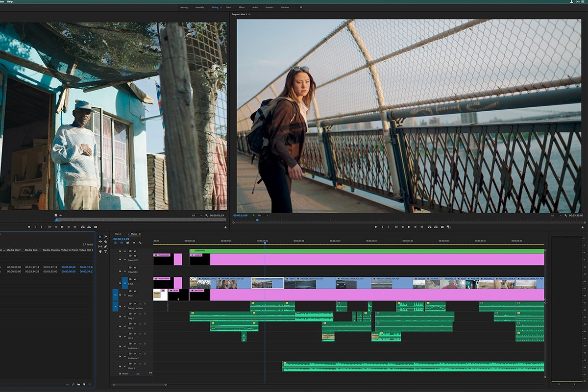Open Program monitor playback resolution dropdown
588x392 pixels.
556,215
